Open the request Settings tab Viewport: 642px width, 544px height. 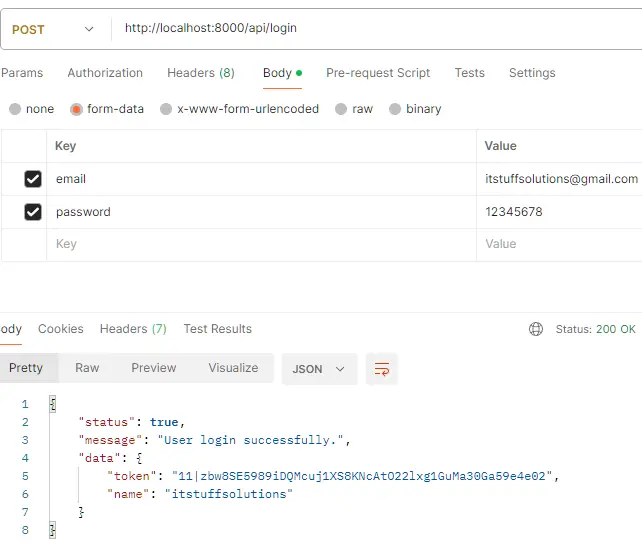[x=532, y=73]
